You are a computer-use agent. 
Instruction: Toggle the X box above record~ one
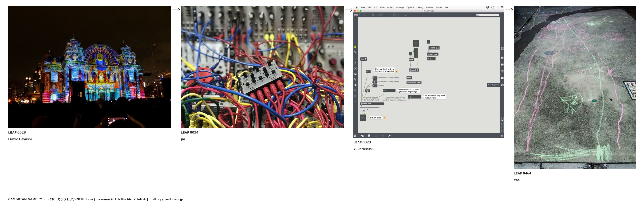[428, 42]
